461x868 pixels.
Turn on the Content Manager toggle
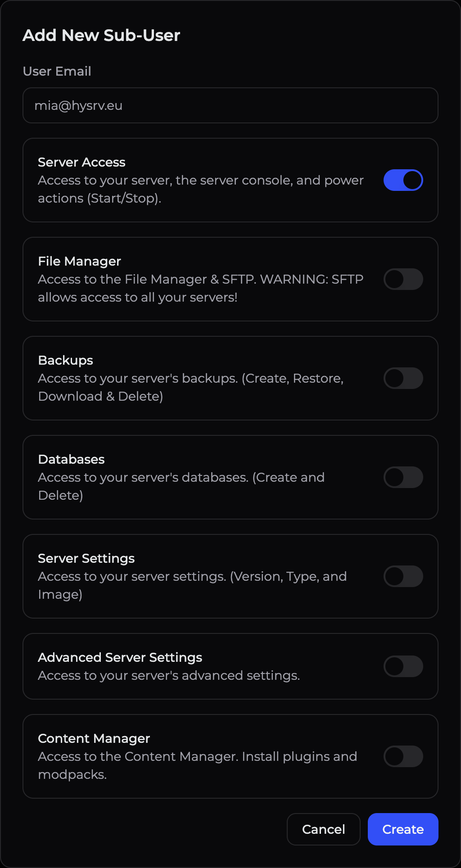pyautogui.click(x=403, y=756)
